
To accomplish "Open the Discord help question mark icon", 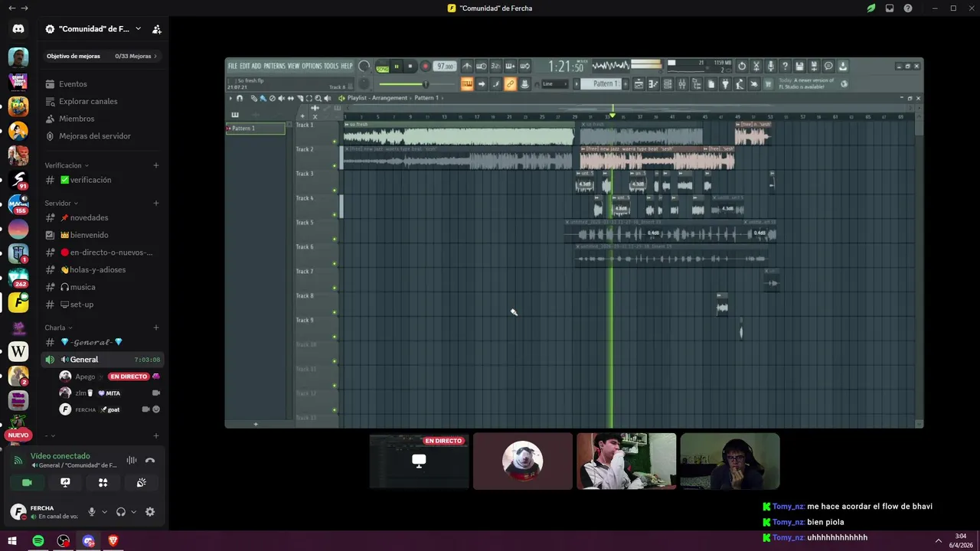I will 908,8.
